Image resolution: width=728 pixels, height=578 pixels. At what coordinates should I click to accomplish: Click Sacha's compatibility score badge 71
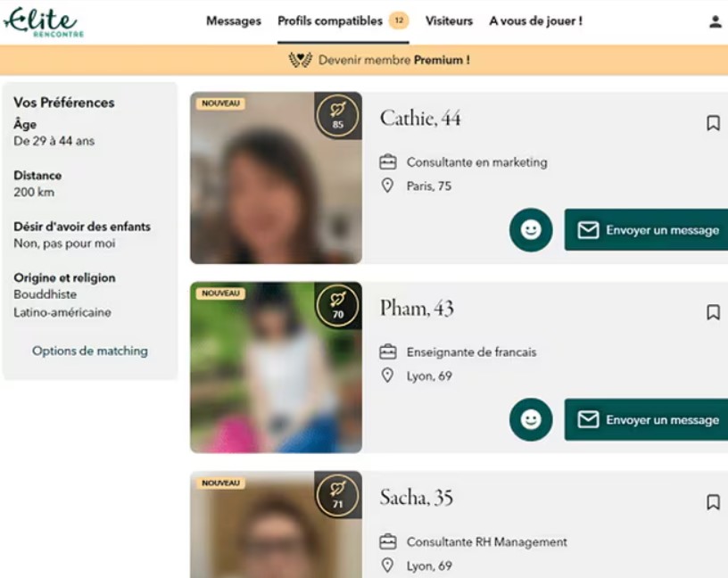[338, 495]
